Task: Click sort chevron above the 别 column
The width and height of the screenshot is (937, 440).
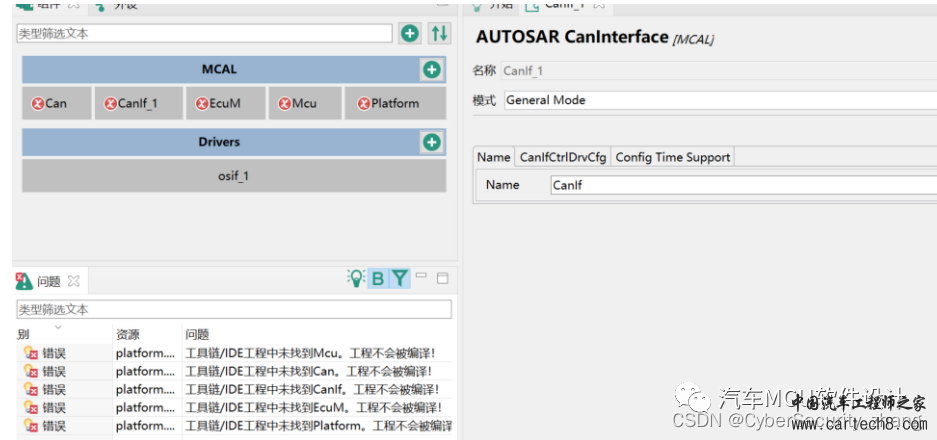Action: [58, 327]
